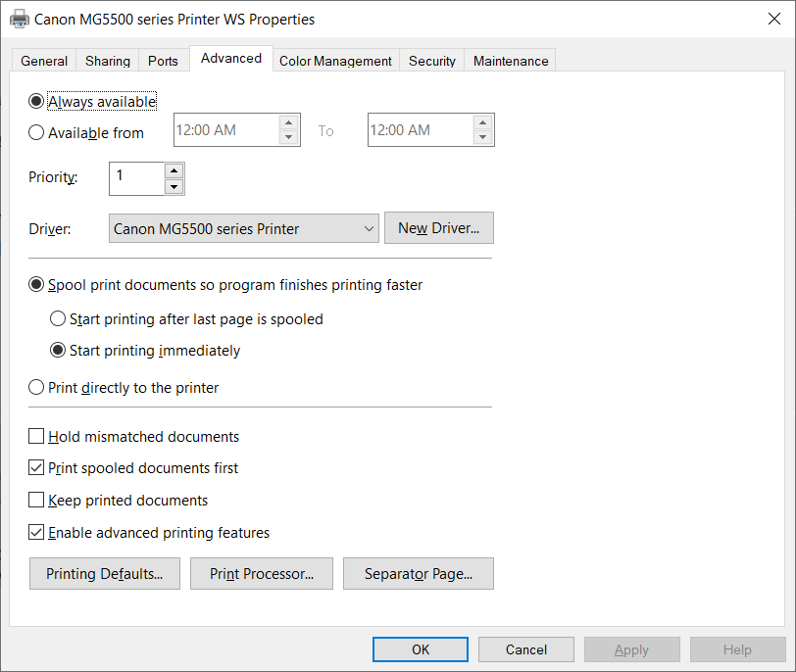
Task: Decrease the Priority value
Action: click(174, 187)
